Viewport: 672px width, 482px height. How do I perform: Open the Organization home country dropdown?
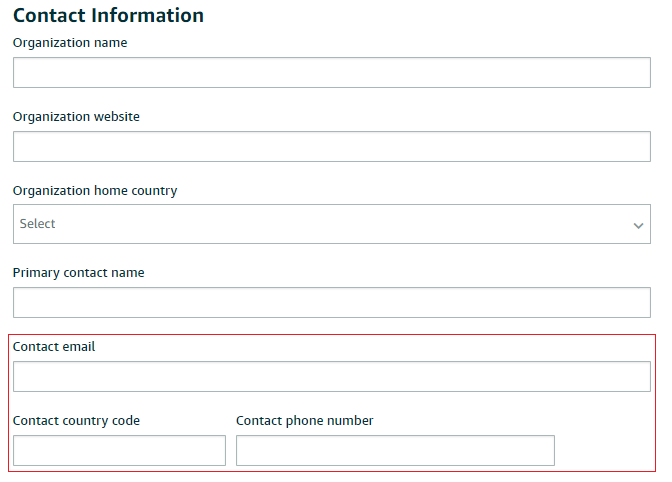332,224
